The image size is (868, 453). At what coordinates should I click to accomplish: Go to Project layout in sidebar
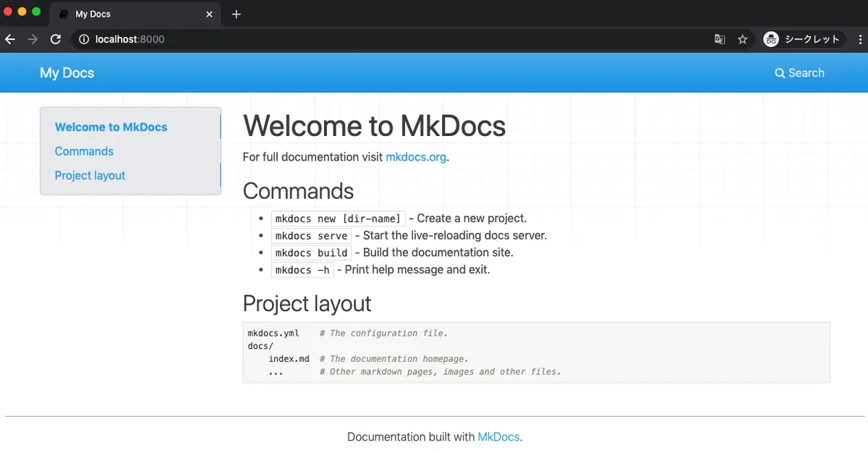click(x=90, y=175)
